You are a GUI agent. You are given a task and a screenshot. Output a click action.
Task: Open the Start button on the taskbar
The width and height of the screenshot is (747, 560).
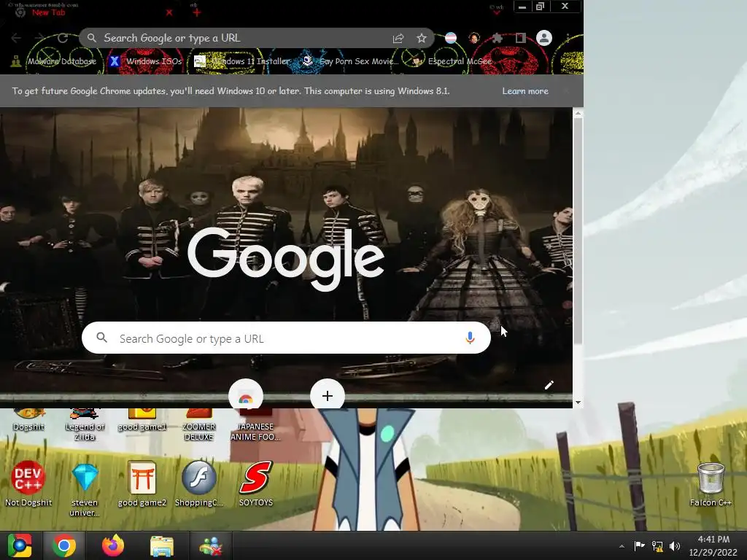pos(20,545)
